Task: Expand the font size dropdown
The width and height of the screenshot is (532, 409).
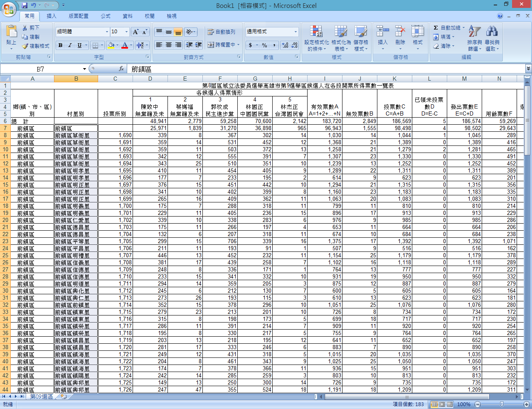Action: (126, 32)
